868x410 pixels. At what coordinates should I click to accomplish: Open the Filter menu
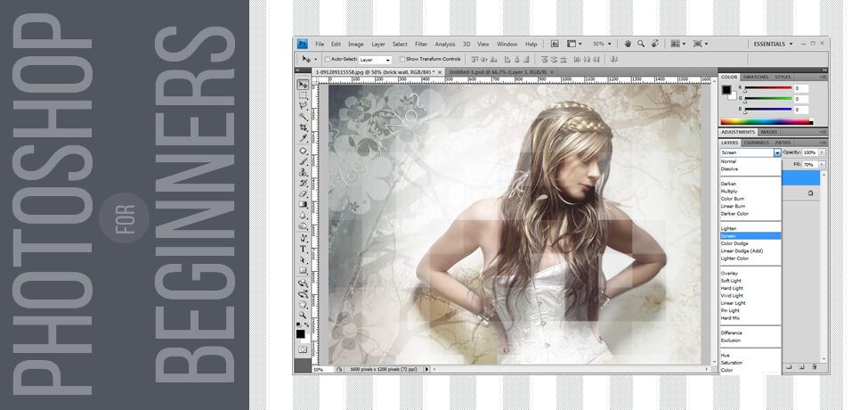[x=421, y=45]
